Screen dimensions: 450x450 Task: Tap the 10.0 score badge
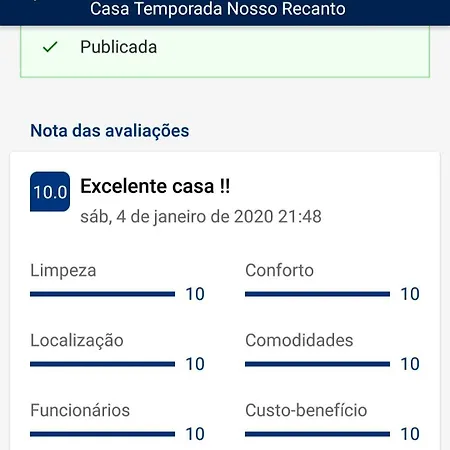click(50, 192)
